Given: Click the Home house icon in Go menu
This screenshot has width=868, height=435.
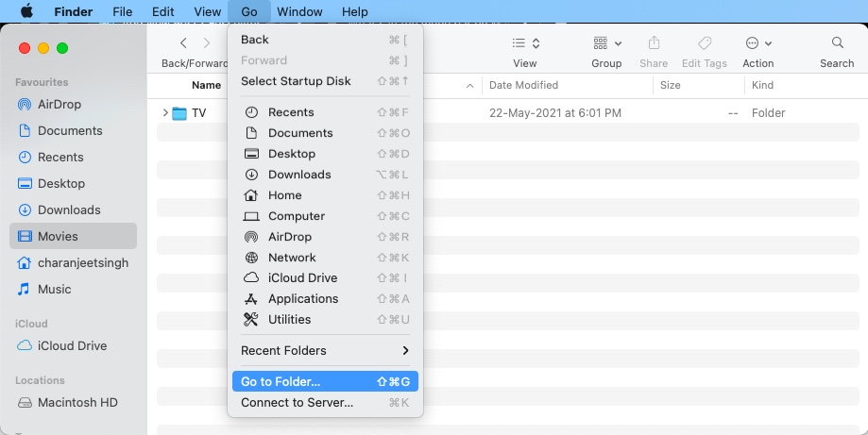Looking at the screenshot, I should tap(251, 195).
